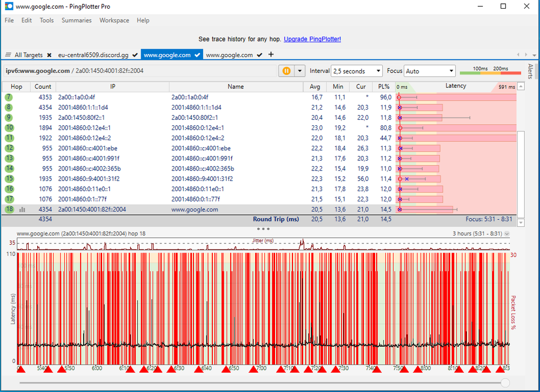Click the Cur column header

pos(361,86)
